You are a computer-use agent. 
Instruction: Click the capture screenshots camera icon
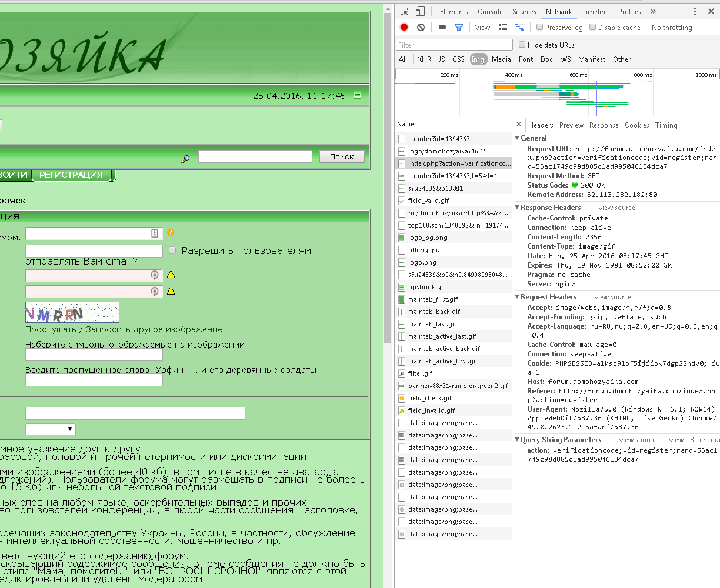tap(442, 27)
